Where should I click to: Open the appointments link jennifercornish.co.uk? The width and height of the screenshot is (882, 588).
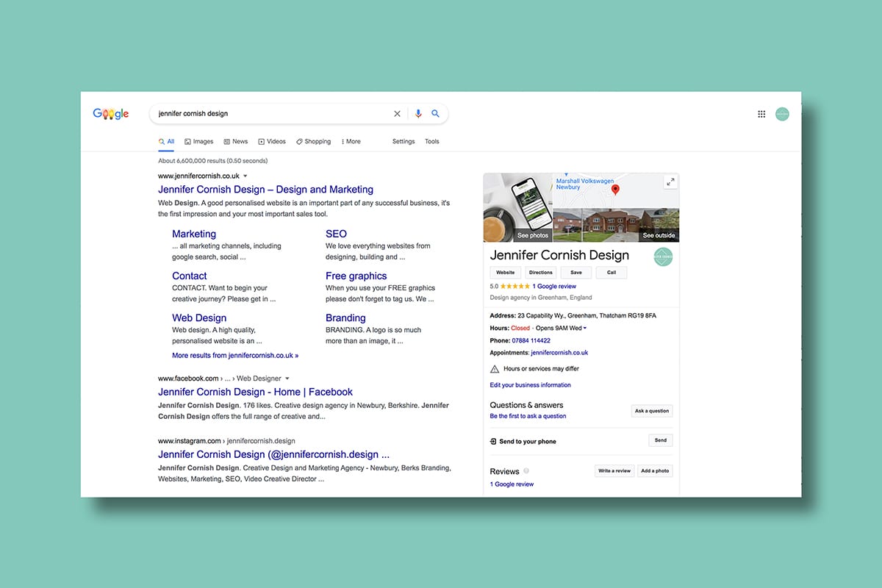(x=559, y=353)
